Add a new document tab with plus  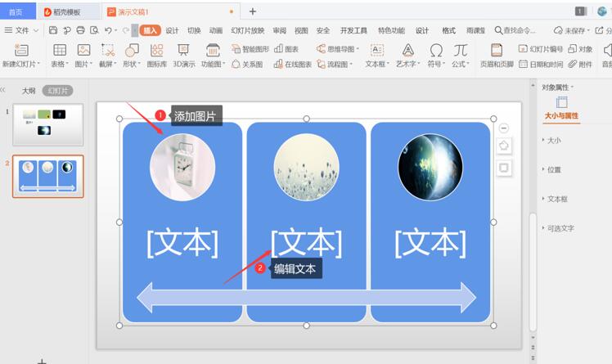[x=253, y=11]
